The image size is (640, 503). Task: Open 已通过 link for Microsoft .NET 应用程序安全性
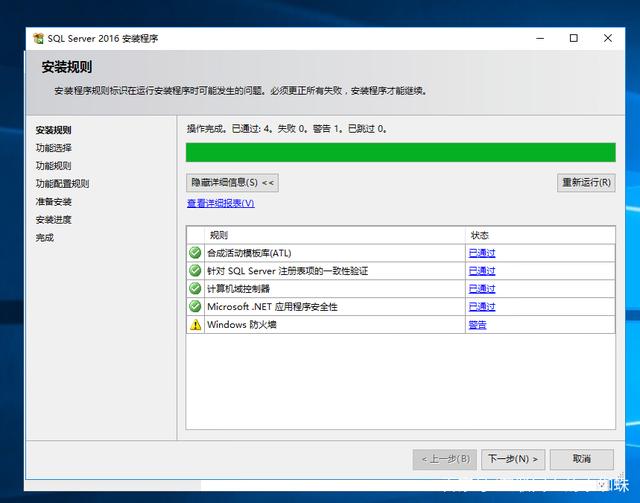coord(482,307)
